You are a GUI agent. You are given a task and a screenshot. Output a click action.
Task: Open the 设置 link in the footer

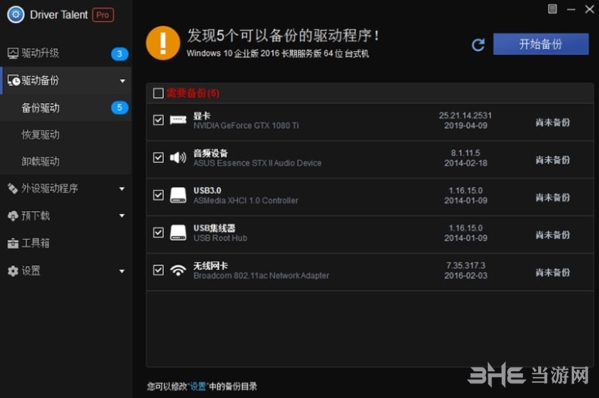click(198, 387)
